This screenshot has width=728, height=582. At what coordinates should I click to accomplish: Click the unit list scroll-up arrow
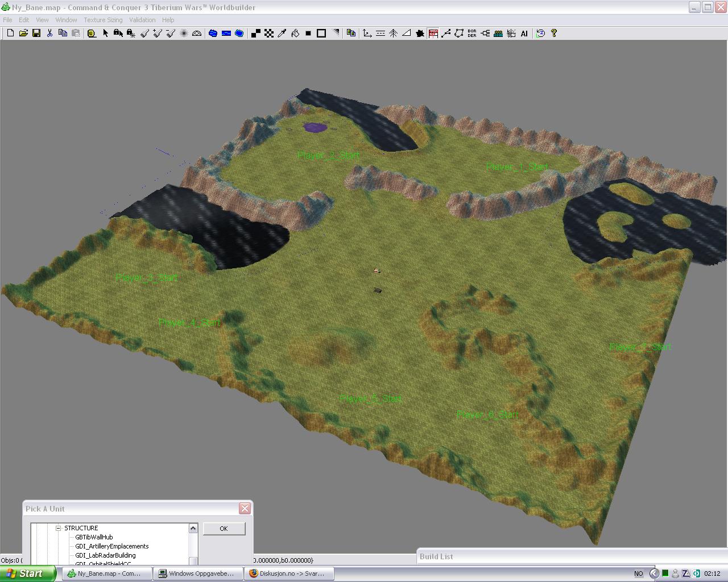[x=193, y=528]
